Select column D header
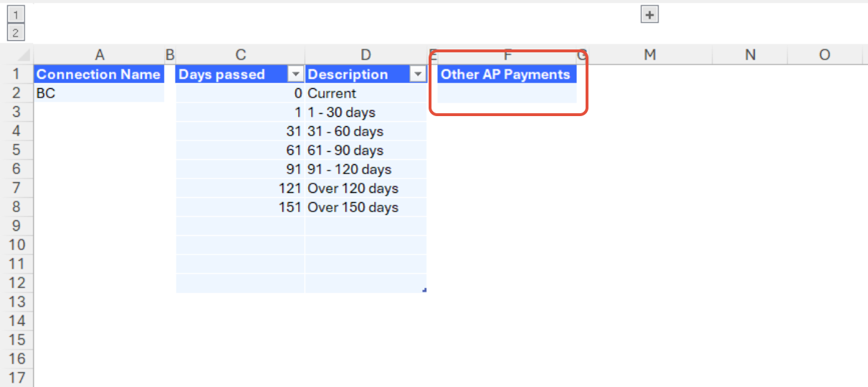Screen dimensions: 868x387 [366, 55]
